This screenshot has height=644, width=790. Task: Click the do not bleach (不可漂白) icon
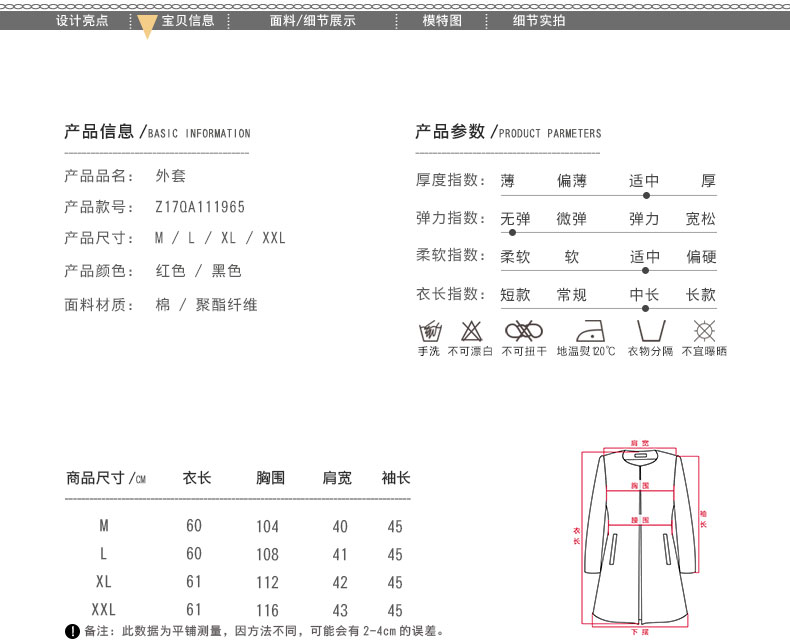pyautogui.click(x=470, y=331)
